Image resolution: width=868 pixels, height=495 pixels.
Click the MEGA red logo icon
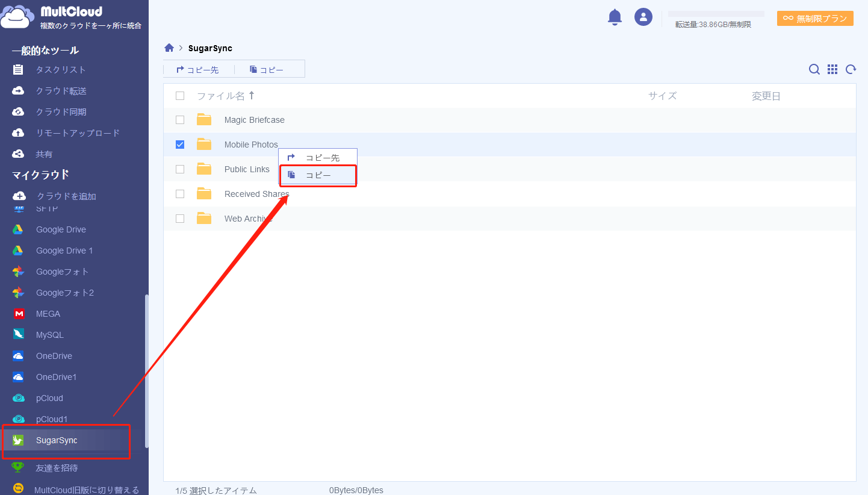pyautogui.click(x=19, y=314)
